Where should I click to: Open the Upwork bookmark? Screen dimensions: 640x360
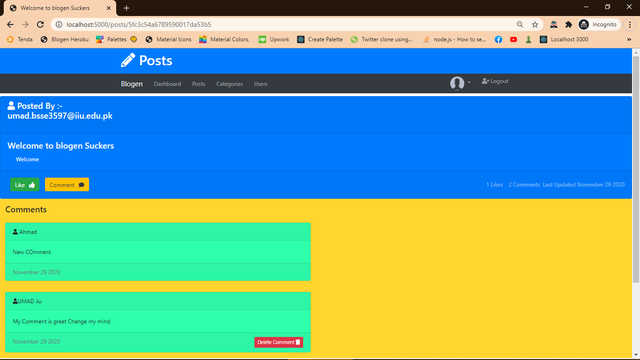click(274, 40)
